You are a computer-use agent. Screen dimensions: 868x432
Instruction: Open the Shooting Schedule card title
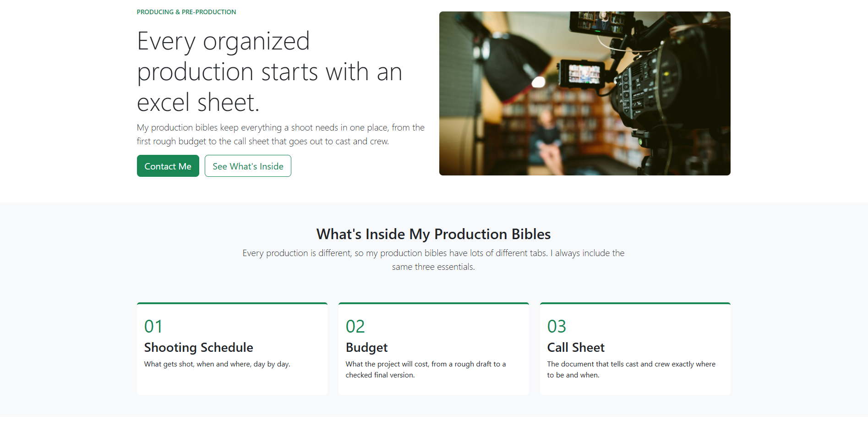199,347
